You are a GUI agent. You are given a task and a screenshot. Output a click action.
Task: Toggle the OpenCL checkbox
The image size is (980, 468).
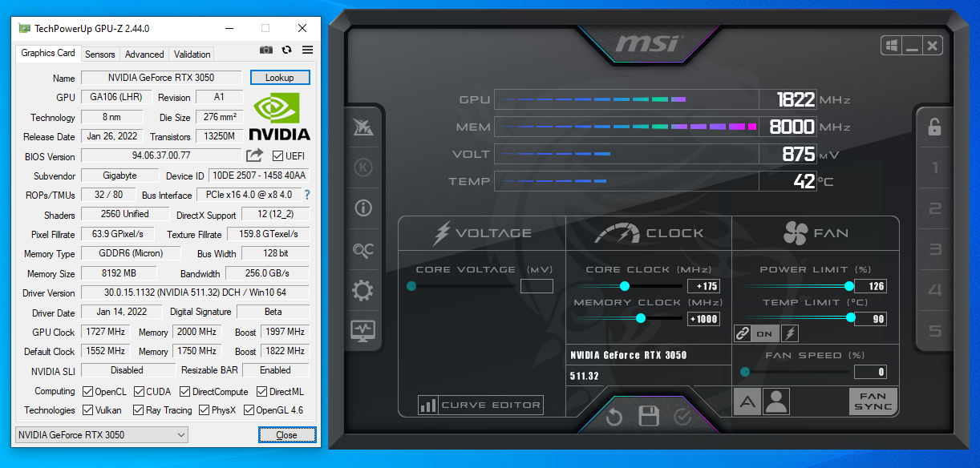click(x=88, y=392)
